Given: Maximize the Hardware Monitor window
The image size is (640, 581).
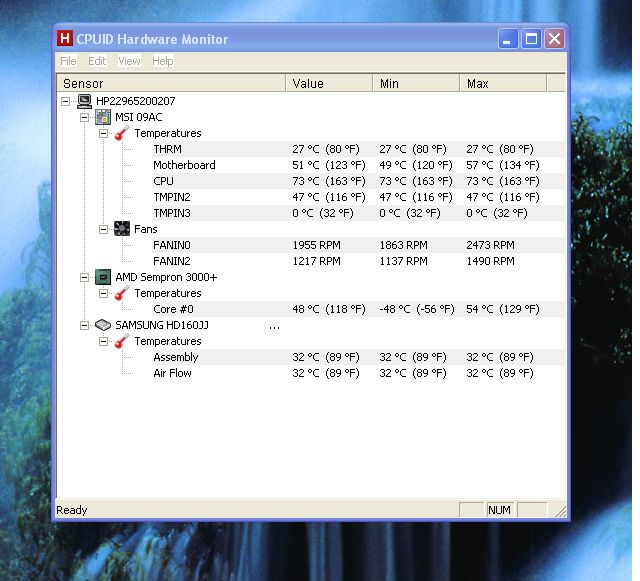Looking at the screenshot, I should coord(531,39).
